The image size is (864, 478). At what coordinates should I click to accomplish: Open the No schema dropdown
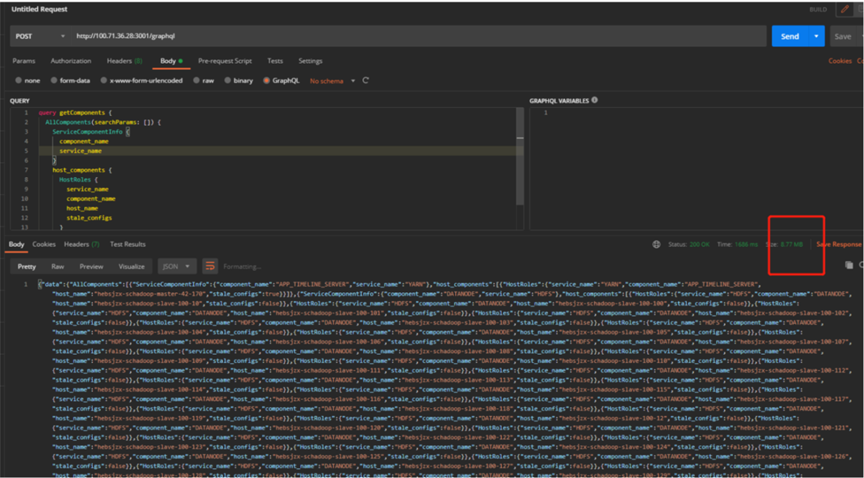point(332,81)
